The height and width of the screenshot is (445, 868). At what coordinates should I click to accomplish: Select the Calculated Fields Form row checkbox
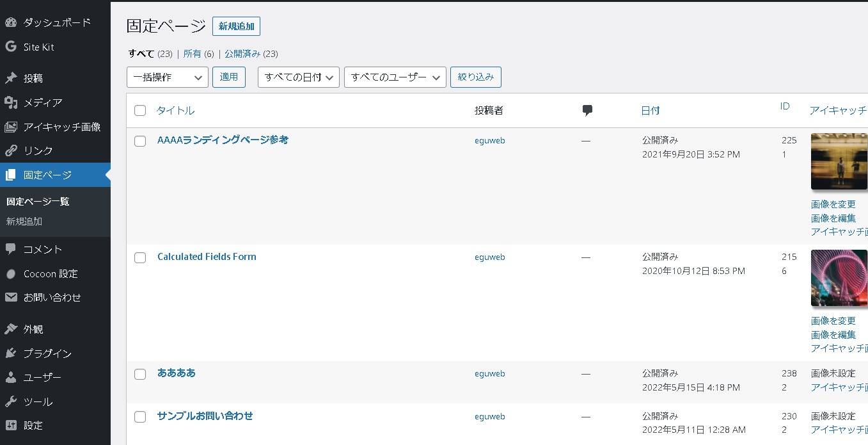point(140,257)
